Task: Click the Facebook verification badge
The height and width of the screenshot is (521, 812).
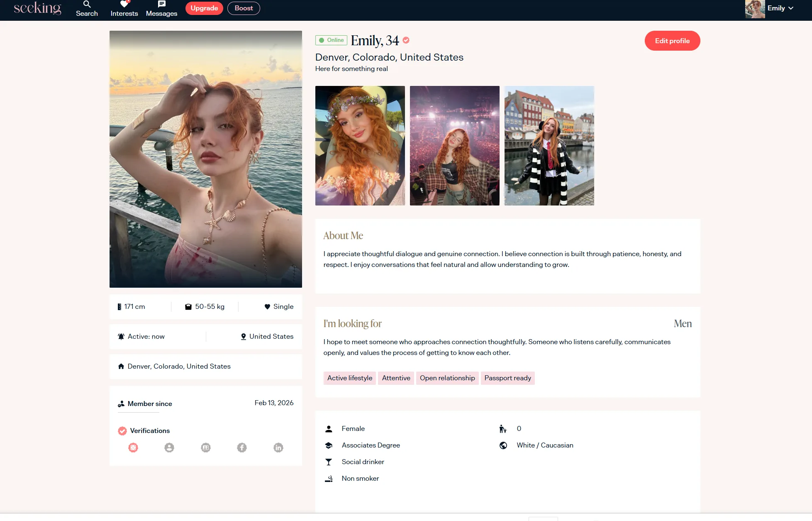Action: pyautogui.click(x=242, y=448)
